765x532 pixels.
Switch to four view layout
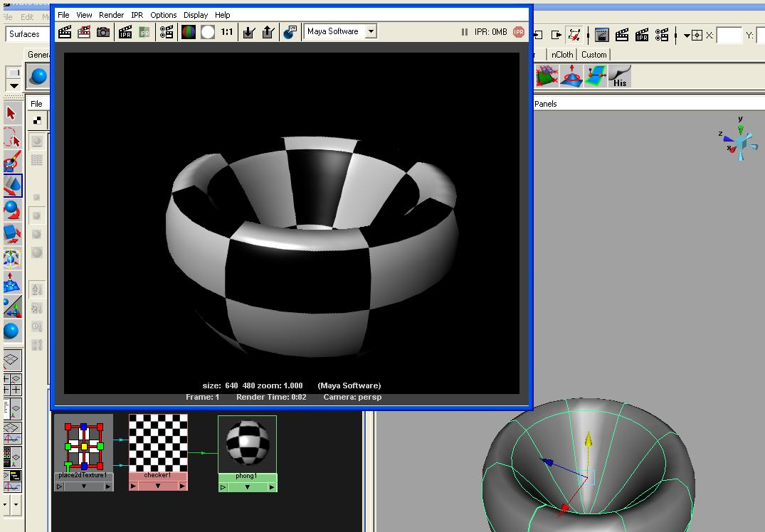point(11,384)
